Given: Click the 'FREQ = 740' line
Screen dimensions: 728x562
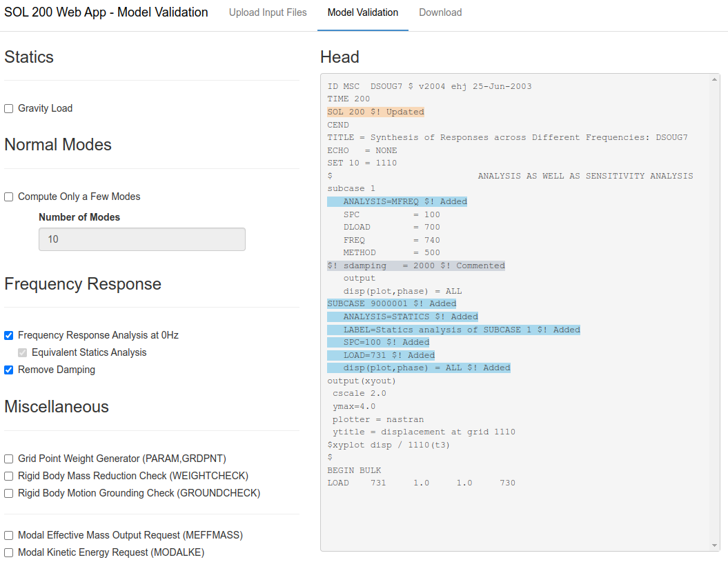Looking at the screenshot, I should [392, 240].
